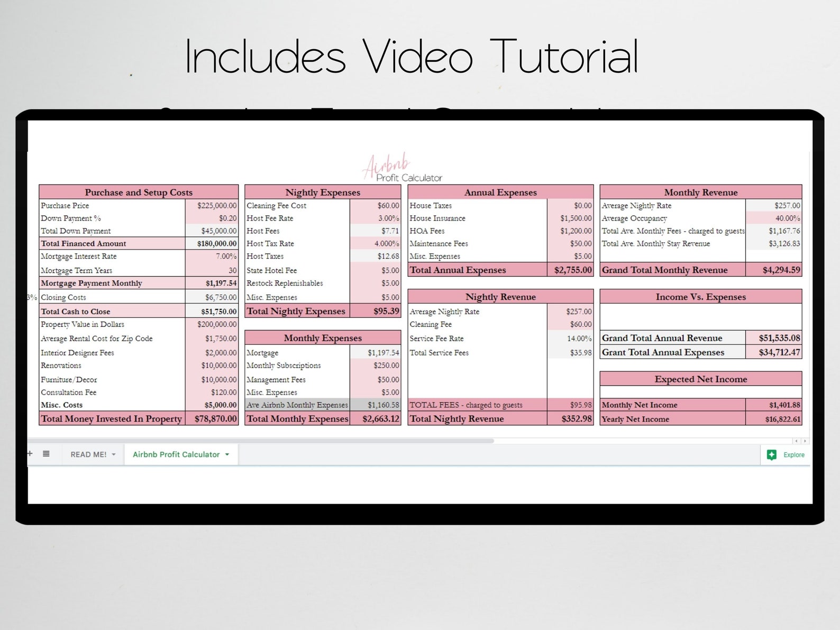Click the Total Down Payment value $45,000.00

point(212,231)
